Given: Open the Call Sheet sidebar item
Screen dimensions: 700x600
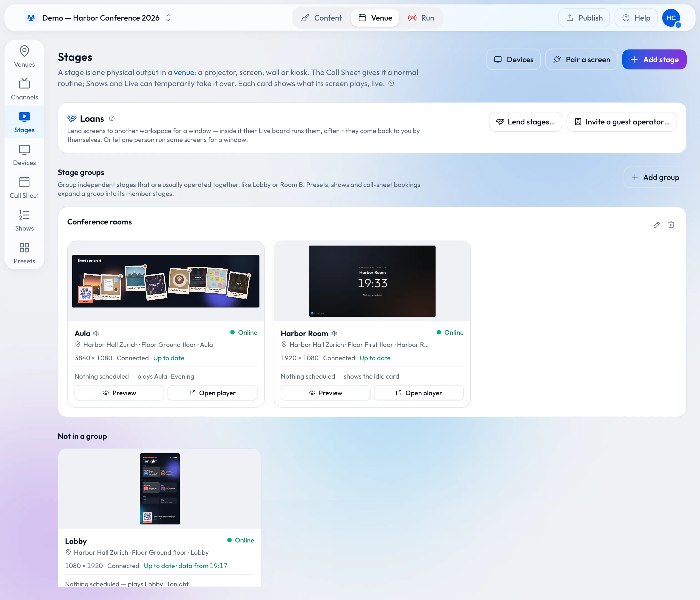Looking at the screenshot, I should pos(24,187).
